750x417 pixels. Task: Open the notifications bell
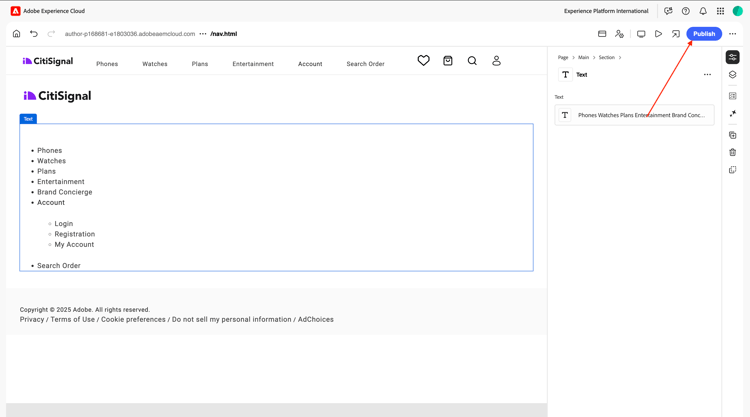pos(703,11)
